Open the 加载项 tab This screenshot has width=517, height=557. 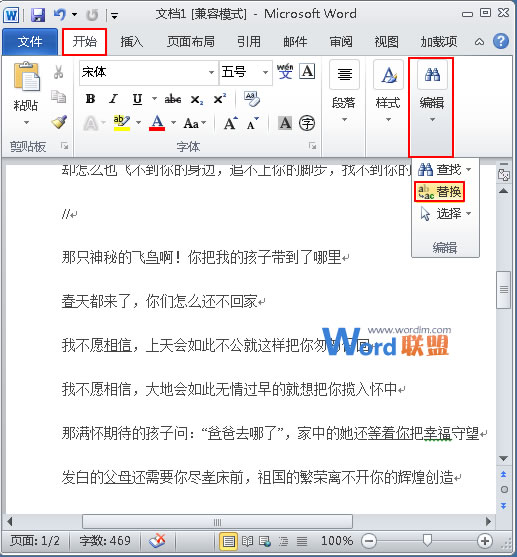tap(439, 42)
